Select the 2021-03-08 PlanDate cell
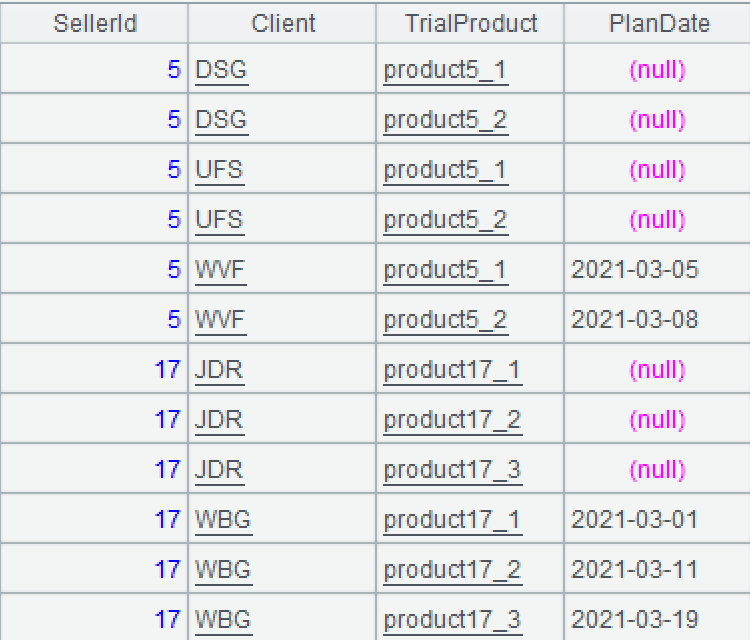The width and height of the screenshot is (750, 640). 634,320
